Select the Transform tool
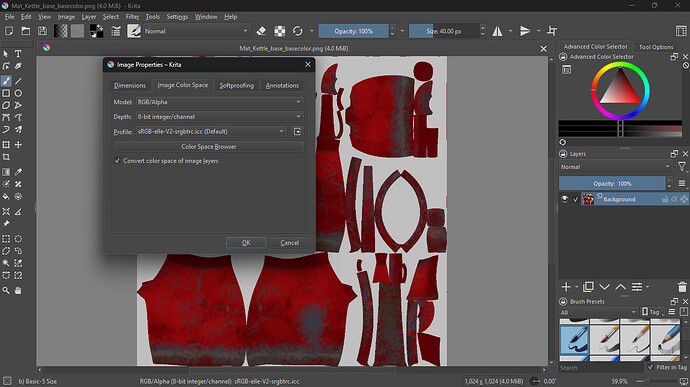This screenshot has height=387, width=690. click(6, 145)
